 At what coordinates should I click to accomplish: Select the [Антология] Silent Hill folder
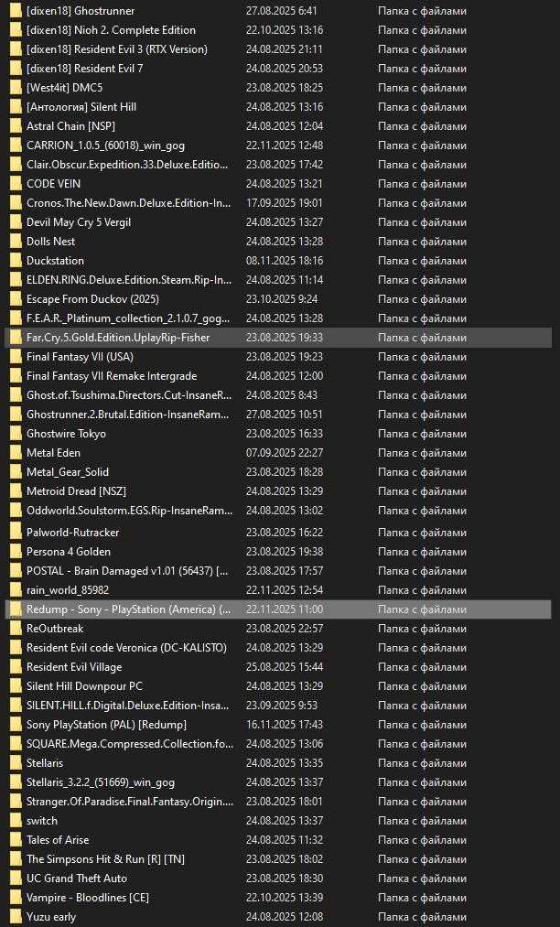pos(81,107)
